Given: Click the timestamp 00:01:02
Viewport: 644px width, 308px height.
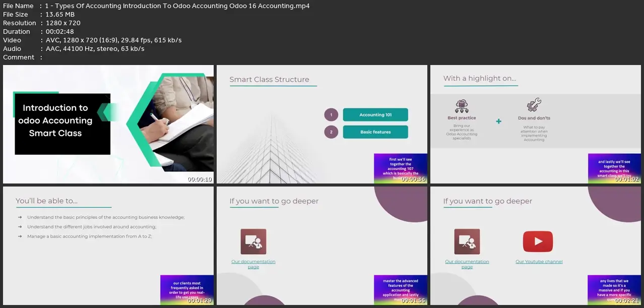Looking at the screenshot, I should (627, 179).
